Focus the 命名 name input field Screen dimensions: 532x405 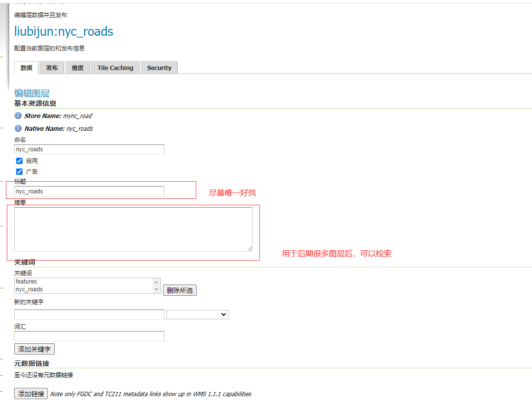[89, 149]
